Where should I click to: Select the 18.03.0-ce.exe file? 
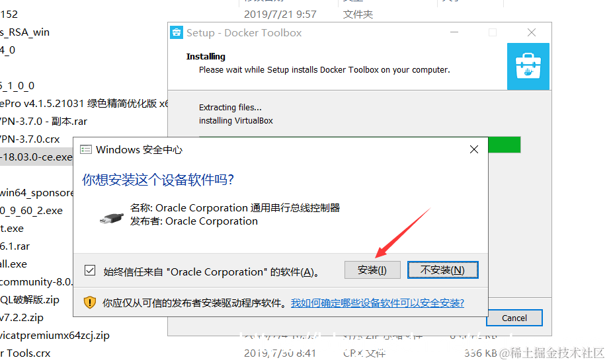36,157
